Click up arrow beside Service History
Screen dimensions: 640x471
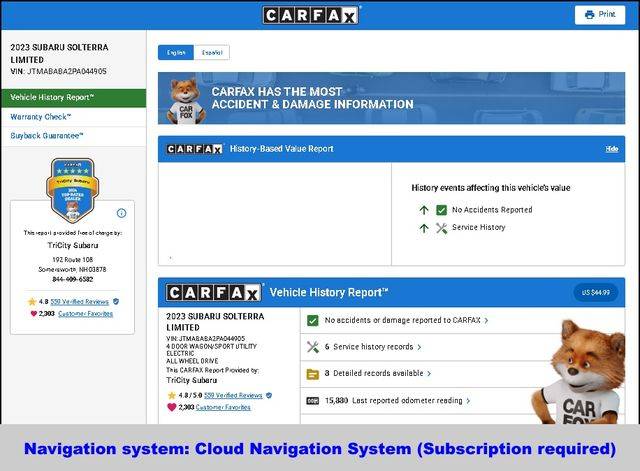coord(424,228)
